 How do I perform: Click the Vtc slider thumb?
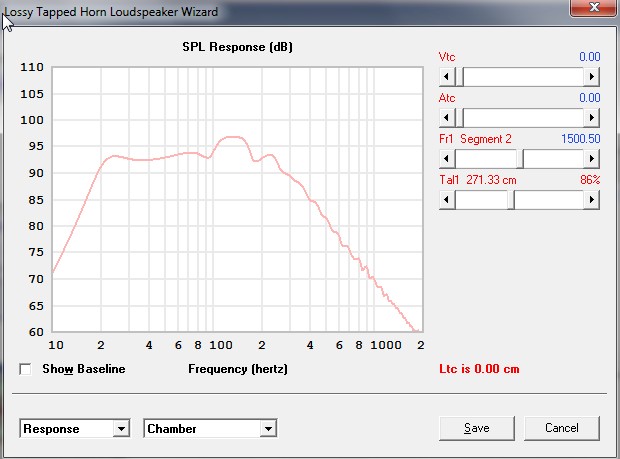click(x=459, y=76)
